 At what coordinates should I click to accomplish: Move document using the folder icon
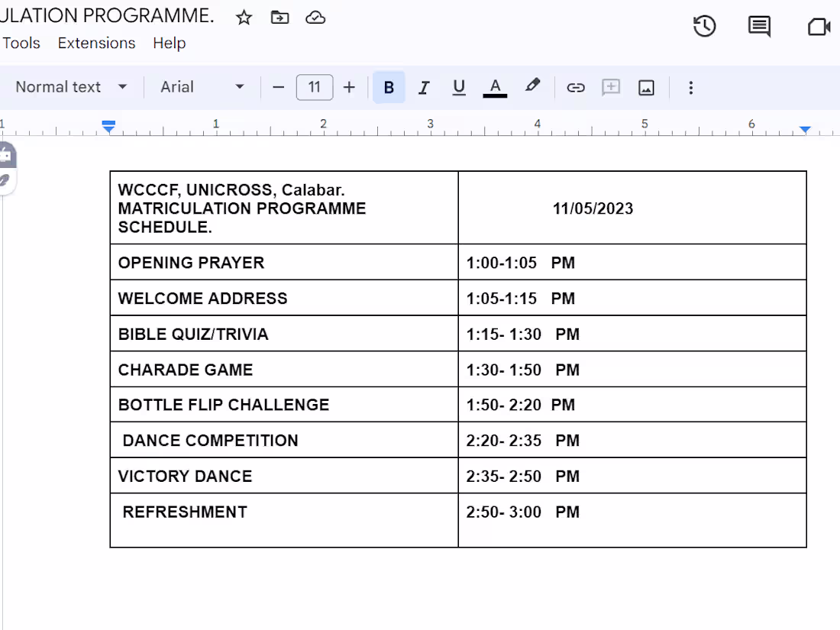click(x=279, y=18)
